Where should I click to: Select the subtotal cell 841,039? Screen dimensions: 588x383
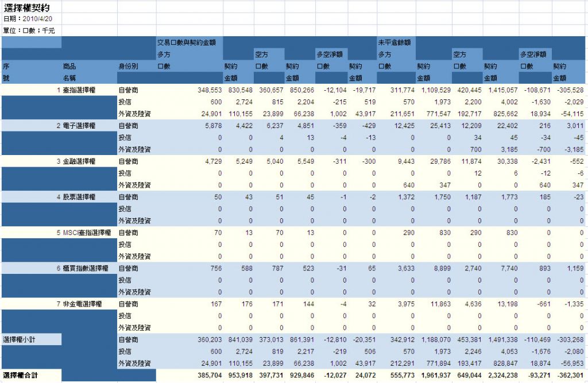[241, 339]
